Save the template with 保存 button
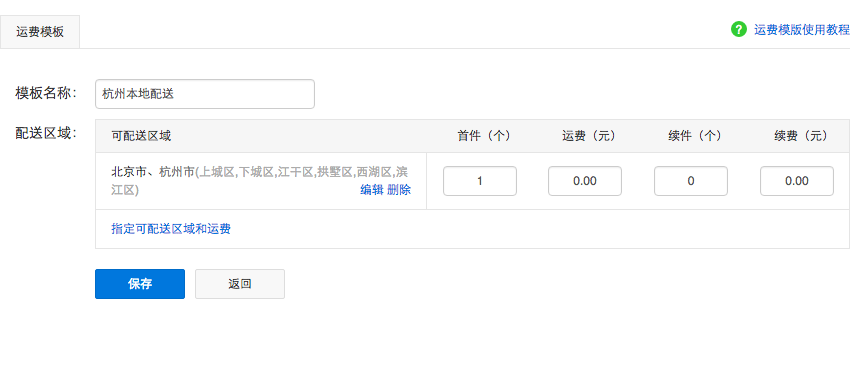866x389 pixels. coord(140,284)
